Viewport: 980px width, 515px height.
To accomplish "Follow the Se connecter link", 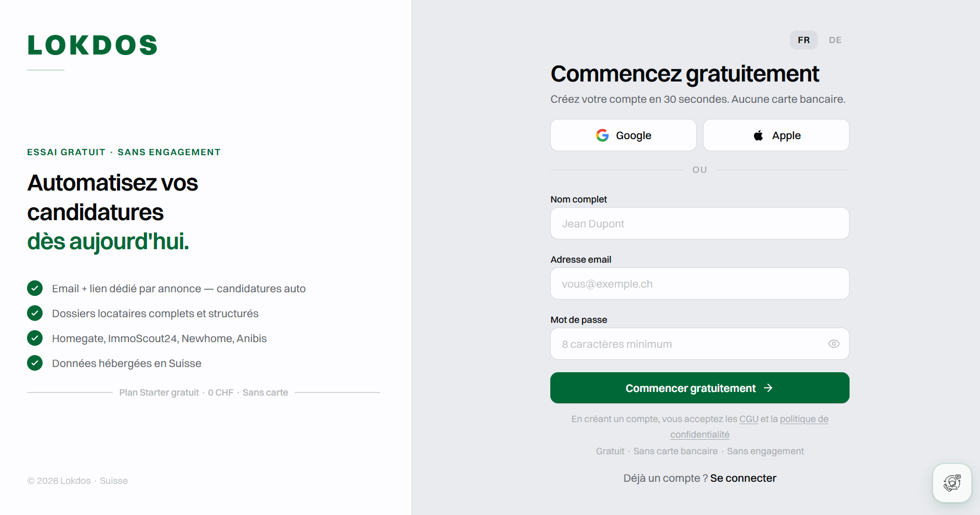I will [x=743, y=478].
